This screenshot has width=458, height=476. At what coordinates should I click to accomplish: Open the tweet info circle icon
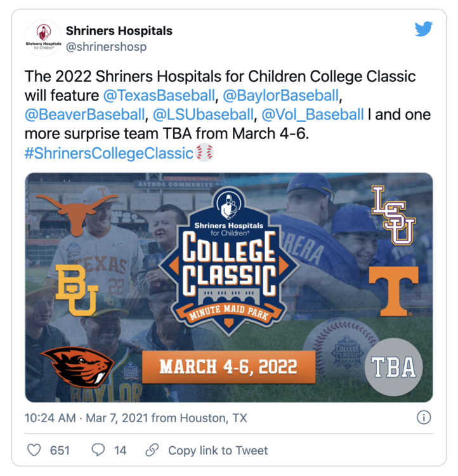pyautogui.click(x=423, y=418)
